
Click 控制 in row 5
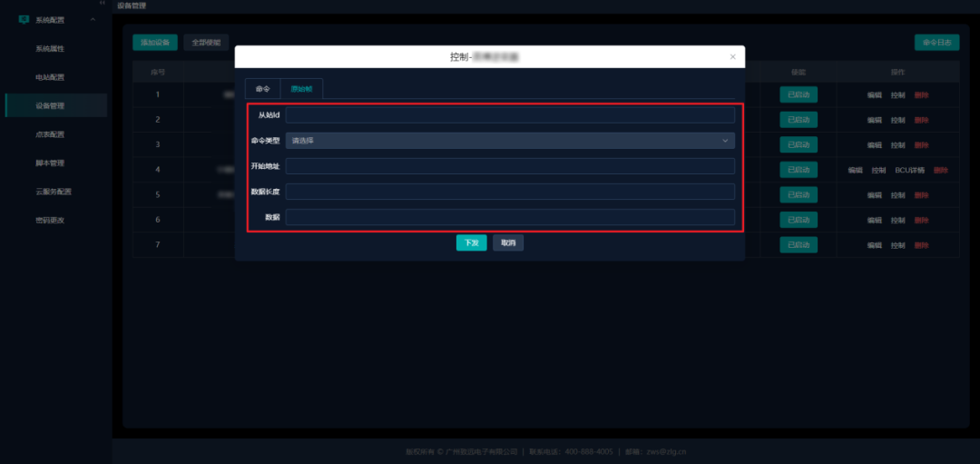pyautogui.click(x=898, y=195)
